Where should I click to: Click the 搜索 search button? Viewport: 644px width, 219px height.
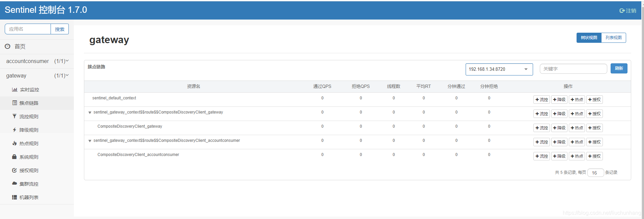[60, 29]
